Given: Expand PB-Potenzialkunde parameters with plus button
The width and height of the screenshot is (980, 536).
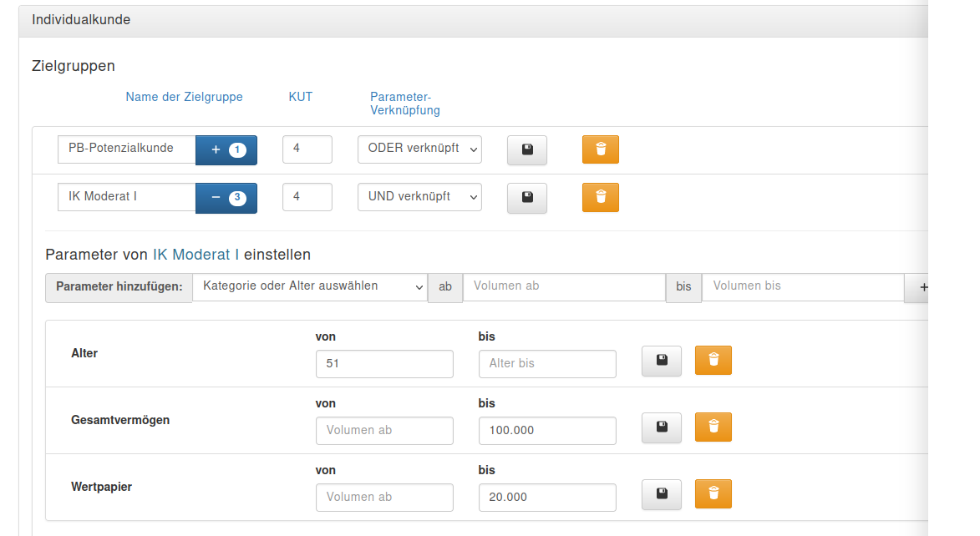Looking at the screenshot, I should point(226,150).
